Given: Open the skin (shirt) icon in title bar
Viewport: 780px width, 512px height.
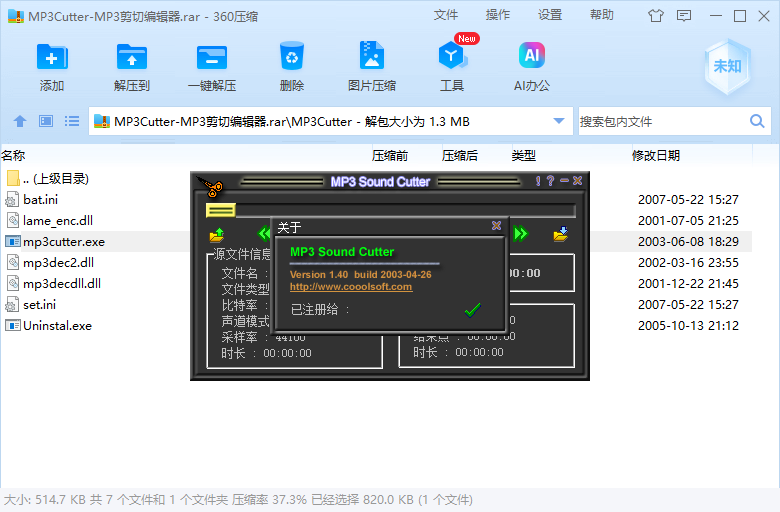Looking at the screenshot, I should pos(656,16).
